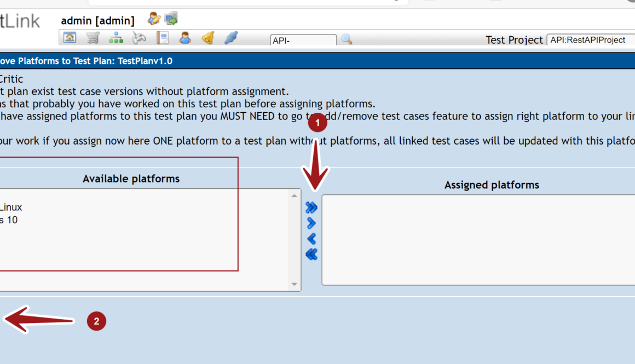The width and height of the screenshot is (635, 364).
Task: Move selected platform left with single arrow
Action: (x=311, y=239)
